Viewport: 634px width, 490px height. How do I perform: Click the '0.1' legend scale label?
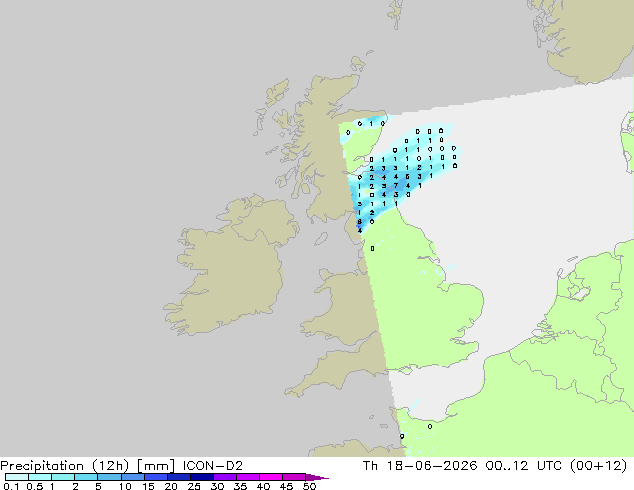click(11, 486)
